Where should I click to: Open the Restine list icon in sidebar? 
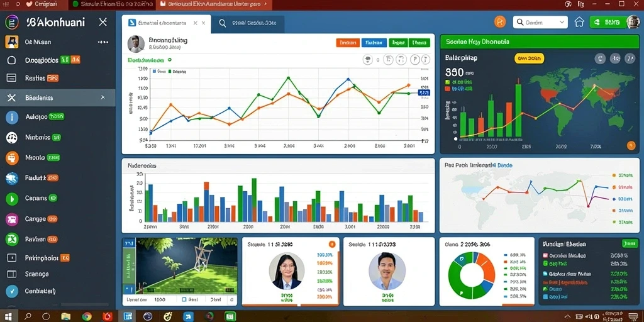pos(11,77)
